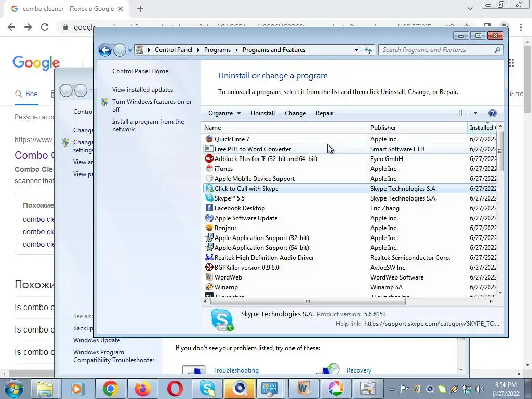
Task: Click Install a program from the network
Action: pyautogui.click(x=148, y=126)
